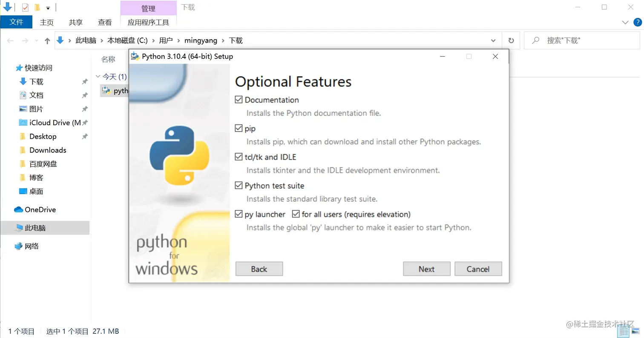This screenshot has width=644, height=338.
Task: Sort files by the 名称 column header
Action: pyautogui.click(x=108, y=59)
